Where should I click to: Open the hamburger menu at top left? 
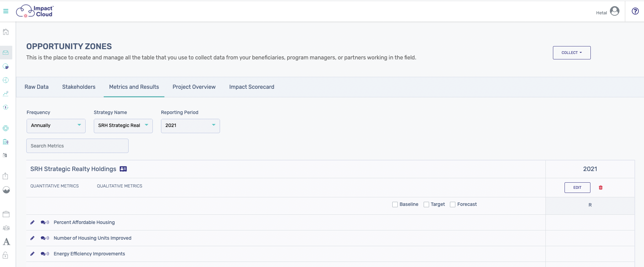tap(6, 11)
